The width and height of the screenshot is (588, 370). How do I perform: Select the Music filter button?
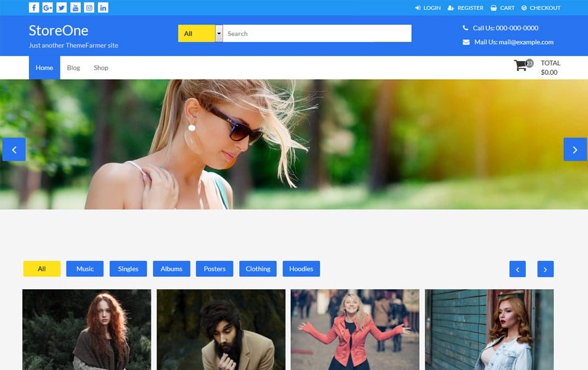(x=84, y=268)
